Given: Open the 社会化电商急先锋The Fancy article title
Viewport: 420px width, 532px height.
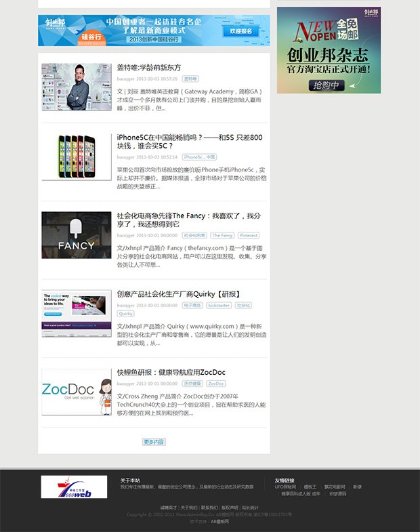Looking at the screenshot, I should click(x=188, y=220).
